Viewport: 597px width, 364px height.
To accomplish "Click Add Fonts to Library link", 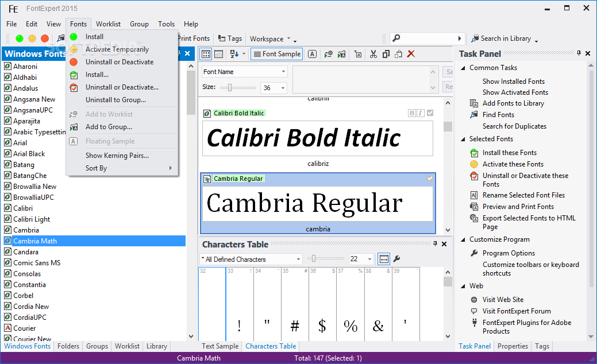I will (513, 103).
